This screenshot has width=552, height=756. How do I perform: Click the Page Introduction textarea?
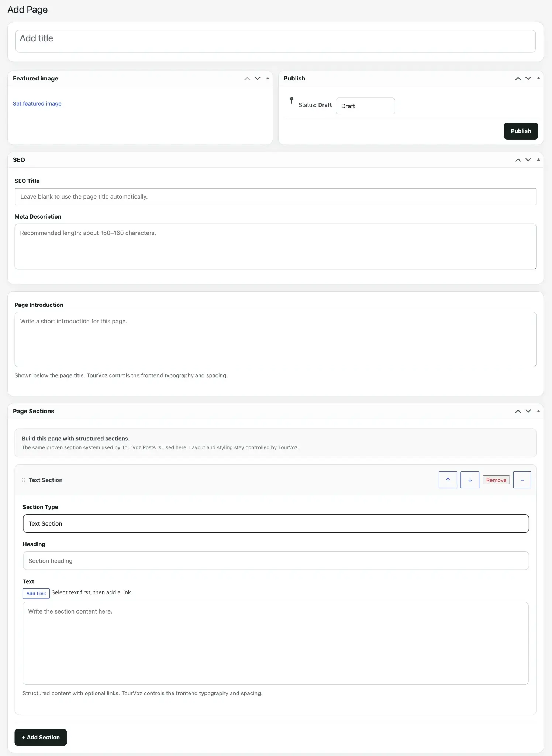click(276, 340)
